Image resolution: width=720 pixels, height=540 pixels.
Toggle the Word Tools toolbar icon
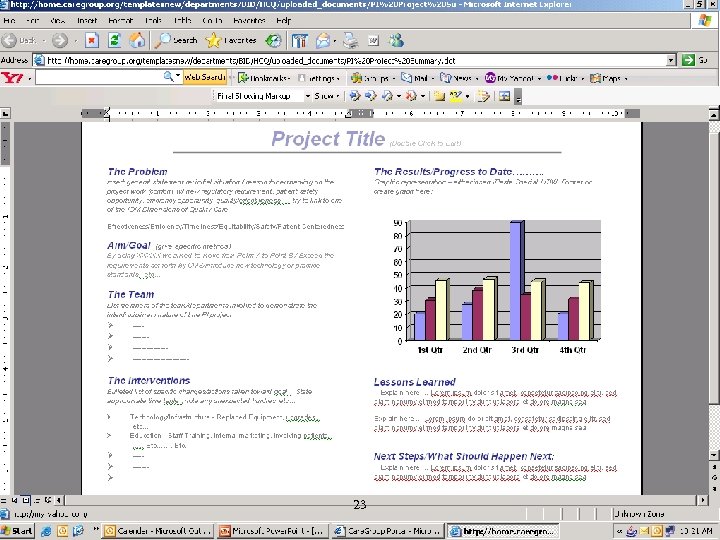pyautogui.click(x=299, y=41)
